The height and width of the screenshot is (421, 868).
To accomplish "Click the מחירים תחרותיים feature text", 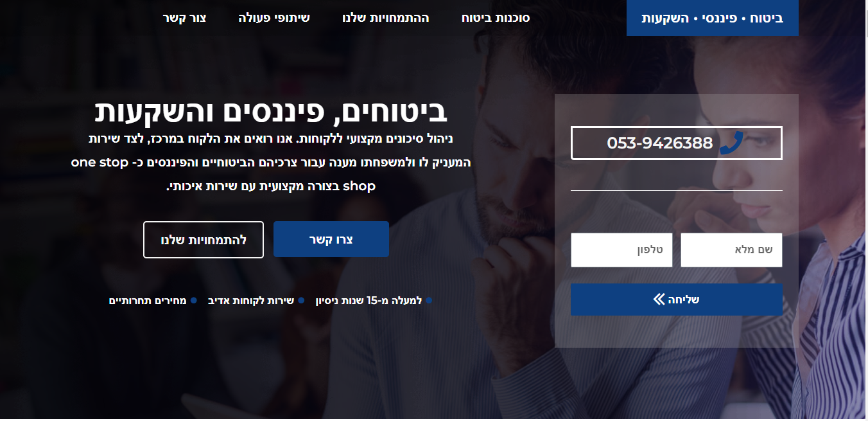I will [x=148, y=300].
